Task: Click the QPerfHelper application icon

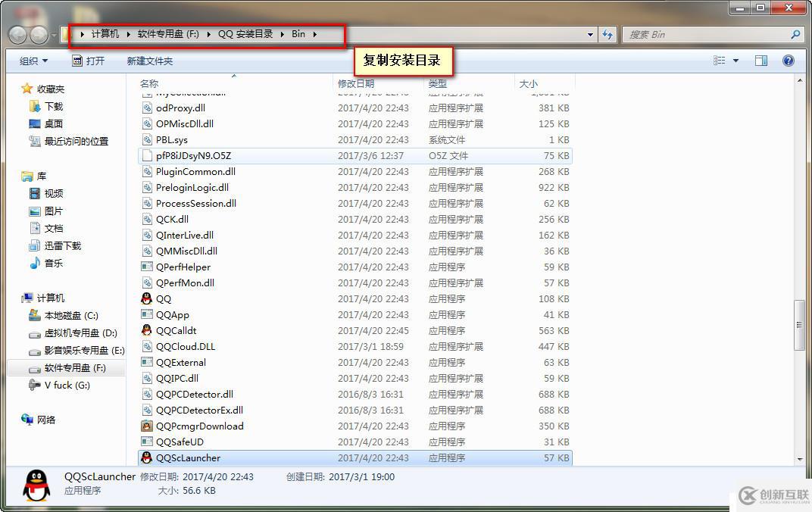Action: [x=147, y=267]
